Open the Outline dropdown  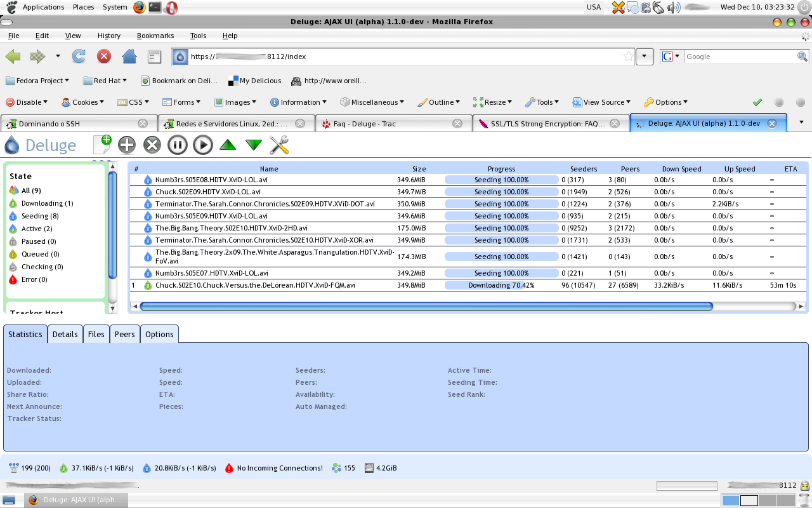click(x=439, y=102)
